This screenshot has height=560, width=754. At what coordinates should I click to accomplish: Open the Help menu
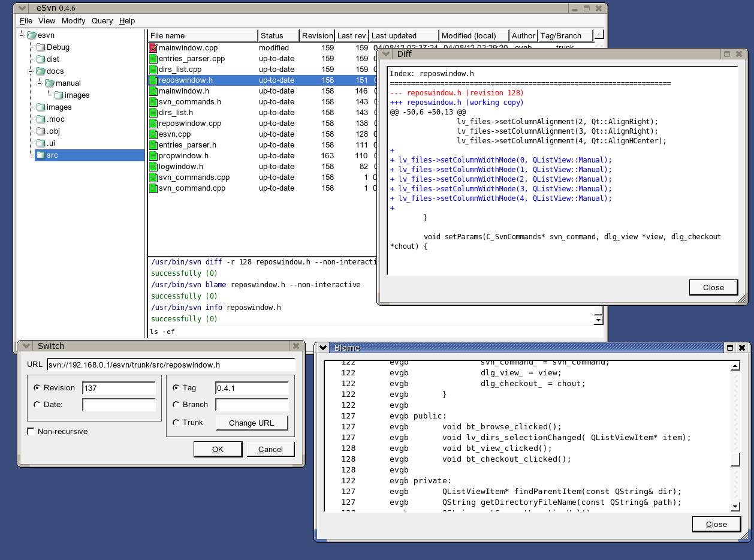point(127,20)
